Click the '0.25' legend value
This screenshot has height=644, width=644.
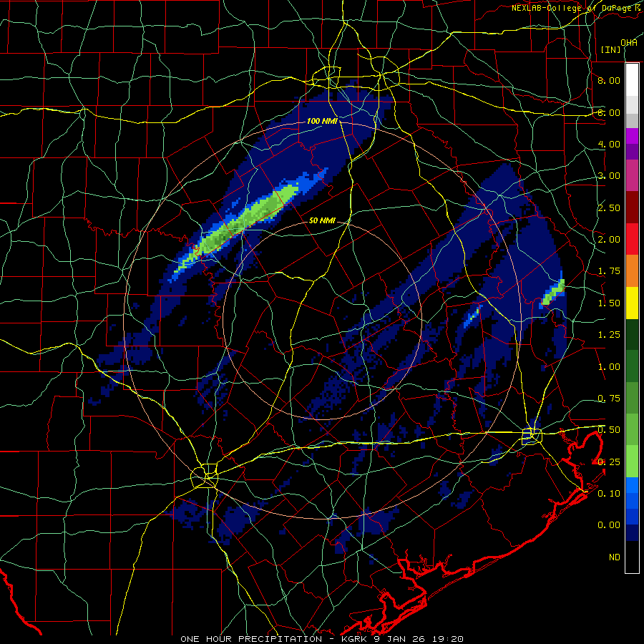[x=609, y=462]
